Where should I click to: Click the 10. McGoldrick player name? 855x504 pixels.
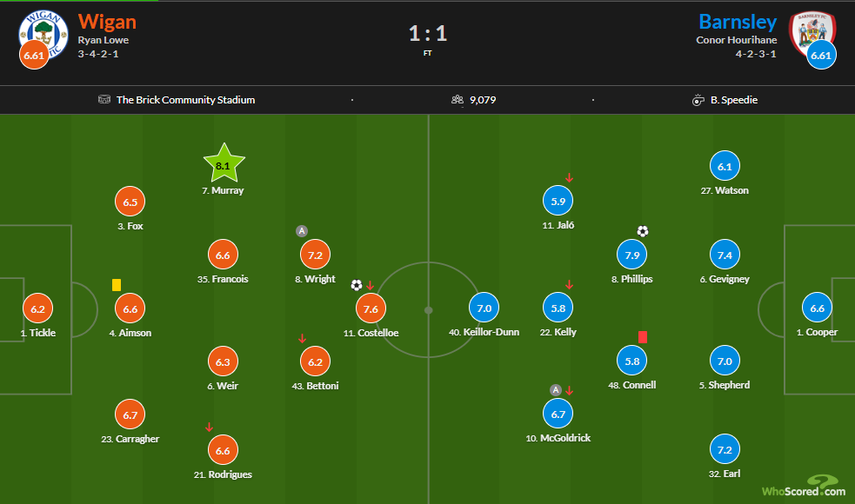558,438
